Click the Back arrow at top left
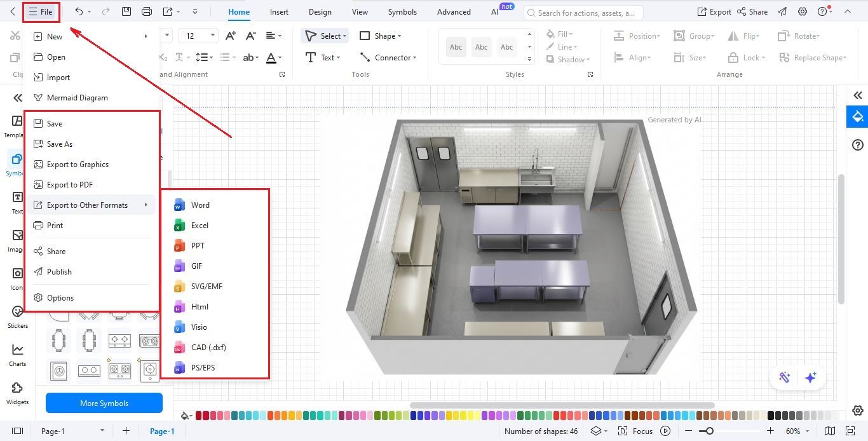 (12, 11)
